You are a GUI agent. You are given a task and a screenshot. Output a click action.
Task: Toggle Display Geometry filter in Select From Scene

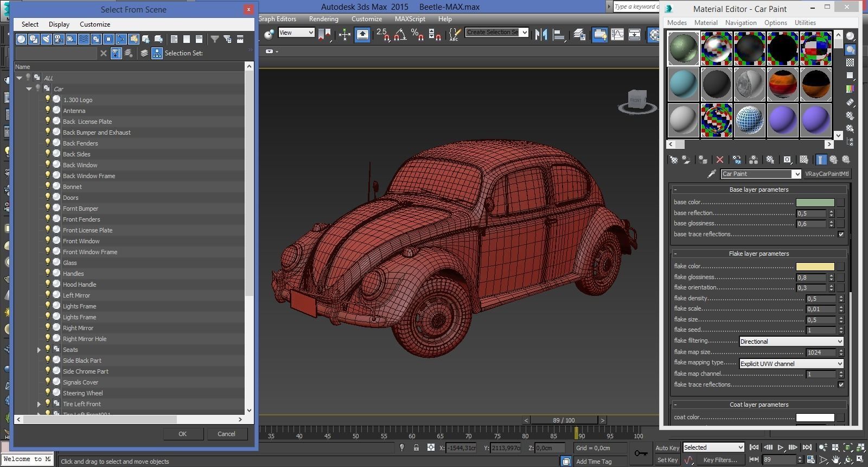(x=21, y=39)
